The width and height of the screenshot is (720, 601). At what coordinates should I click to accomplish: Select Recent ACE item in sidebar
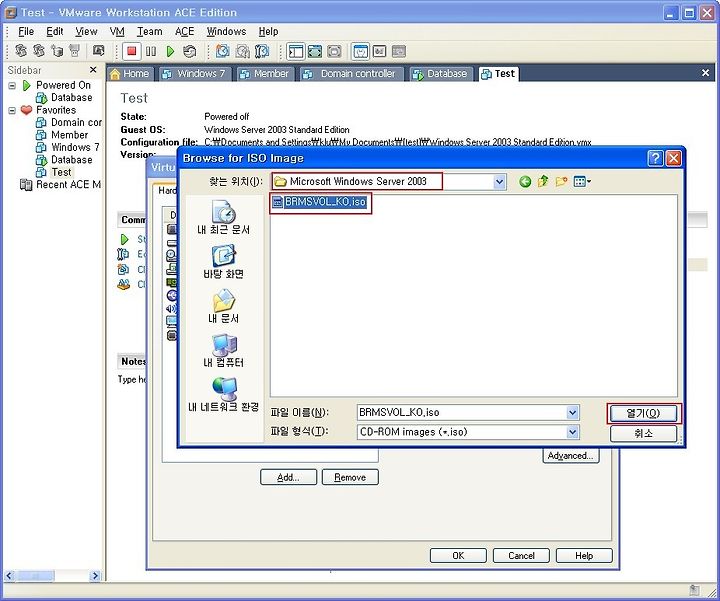click(x=60, y=185)
